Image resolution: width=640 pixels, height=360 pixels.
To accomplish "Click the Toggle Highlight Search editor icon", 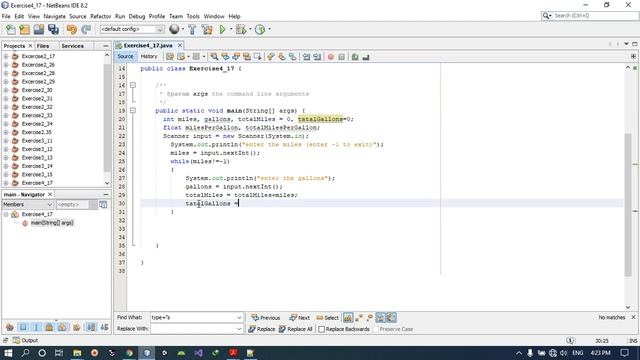I will pyautogui.click(x=247, y=57).
